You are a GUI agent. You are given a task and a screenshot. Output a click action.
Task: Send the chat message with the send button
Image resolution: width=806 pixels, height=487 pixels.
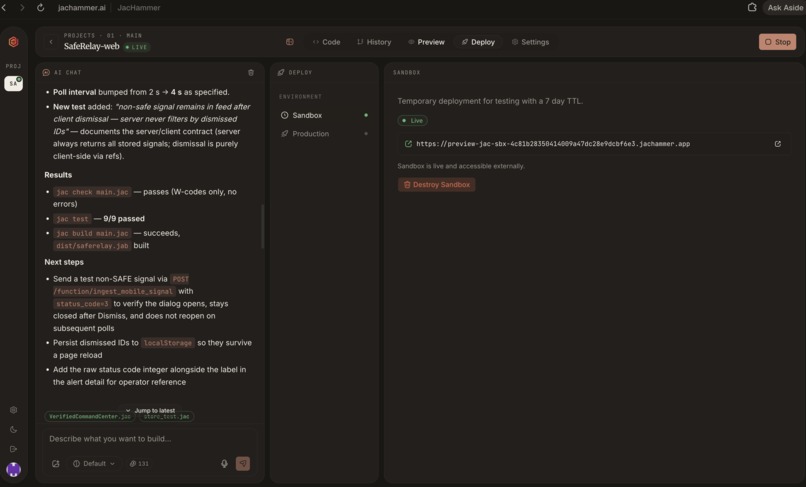click(243, 463)
